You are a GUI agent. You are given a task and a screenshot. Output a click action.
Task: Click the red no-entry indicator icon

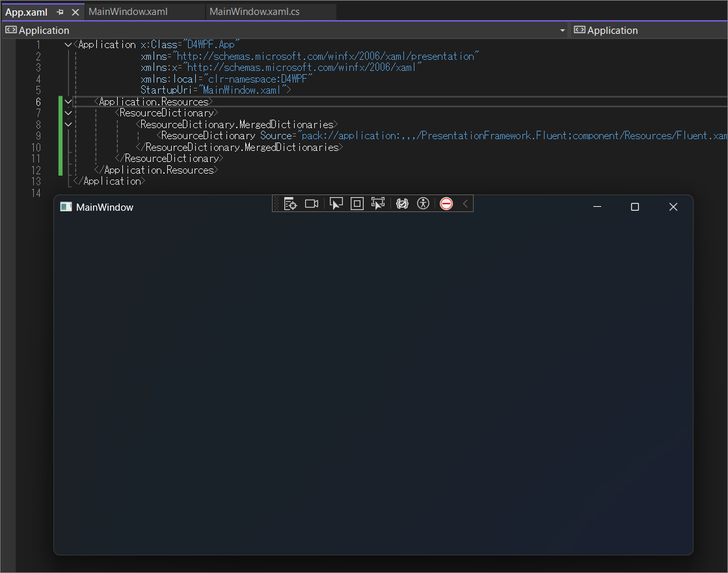(x=446, y=204)
